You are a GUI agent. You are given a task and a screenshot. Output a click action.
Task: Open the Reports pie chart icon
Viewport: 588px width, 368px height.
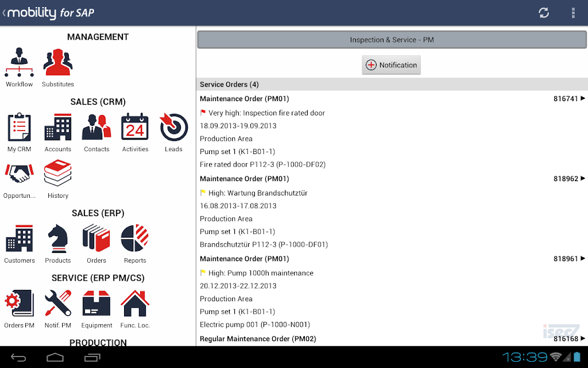135,239
